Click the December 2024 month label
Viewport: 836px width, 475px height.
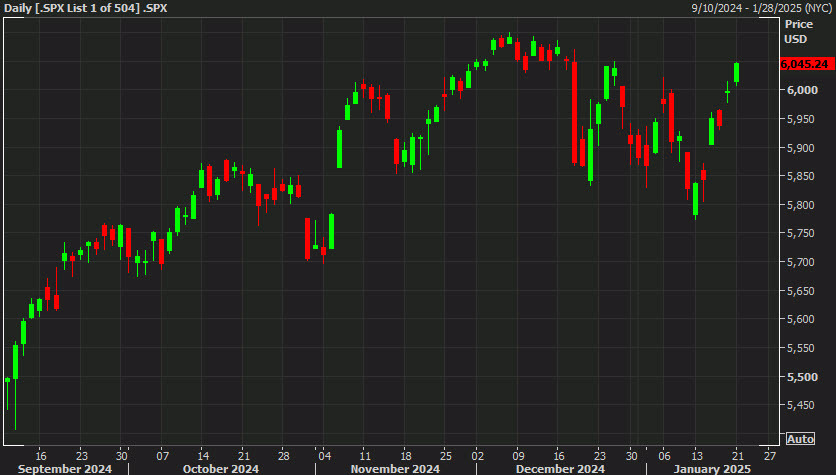(560, 469)
